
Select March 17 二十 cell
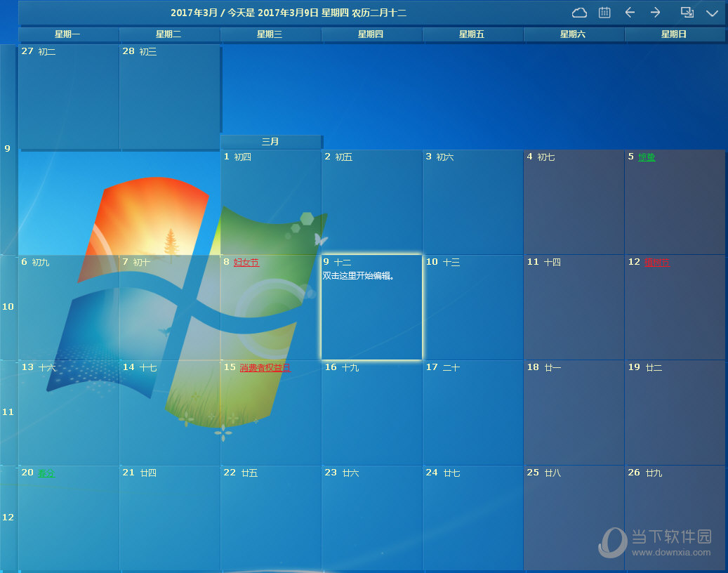coord(472,413)
